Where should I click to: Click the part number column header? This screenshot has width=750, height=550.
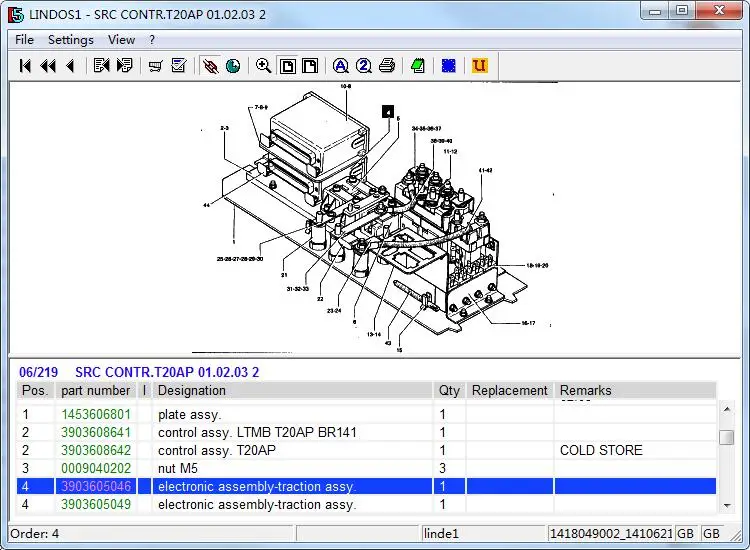(x=96, y=390)
